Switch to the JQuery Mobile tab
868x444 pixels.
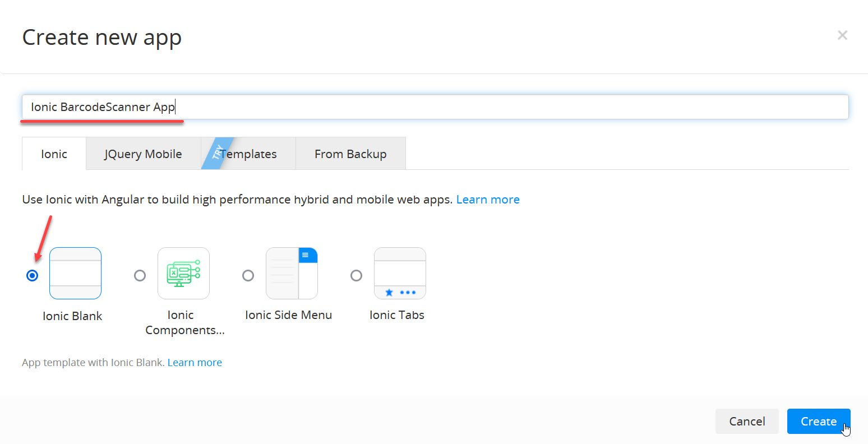tap(143, 154)
